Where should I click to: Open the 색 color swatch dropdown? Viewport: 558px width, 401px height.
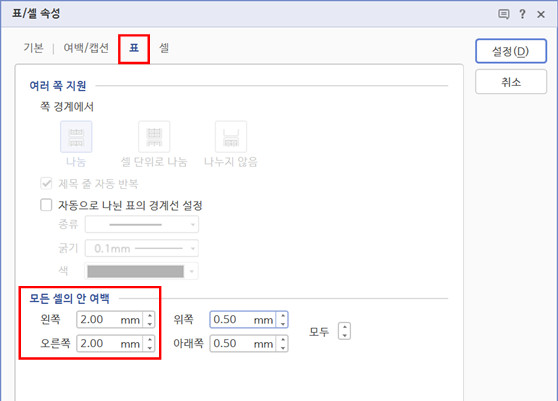(x=142, y=271)
